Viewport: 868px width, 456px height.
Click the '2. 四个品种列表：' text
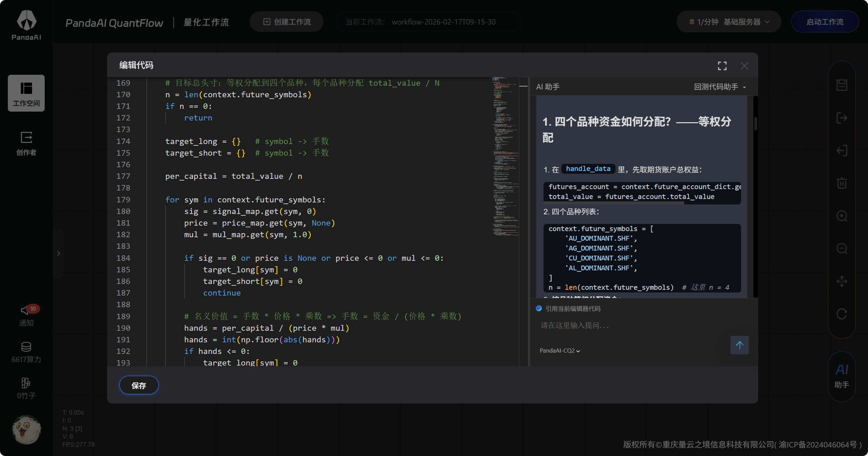coord(571,212)
